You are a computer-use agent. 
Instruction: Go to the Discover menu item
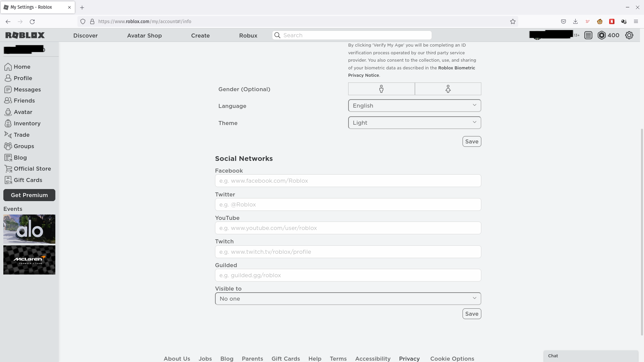[86, 36]
